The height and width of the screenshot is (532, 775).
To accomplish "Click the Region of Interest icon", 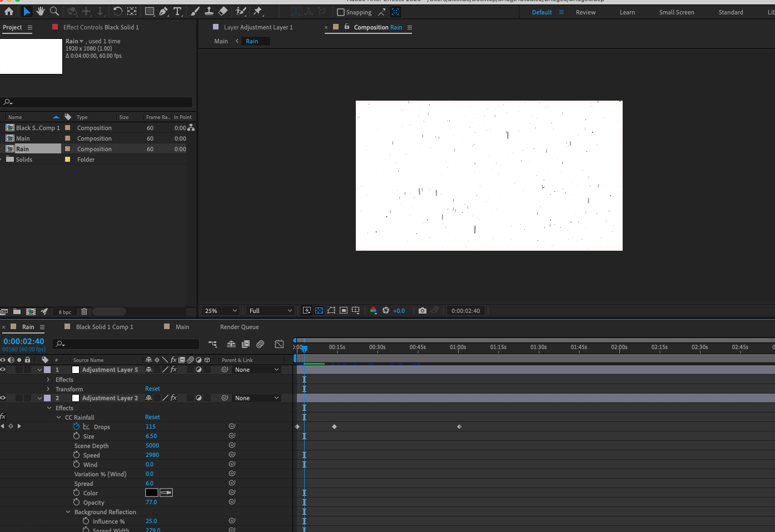I will 344,311.
